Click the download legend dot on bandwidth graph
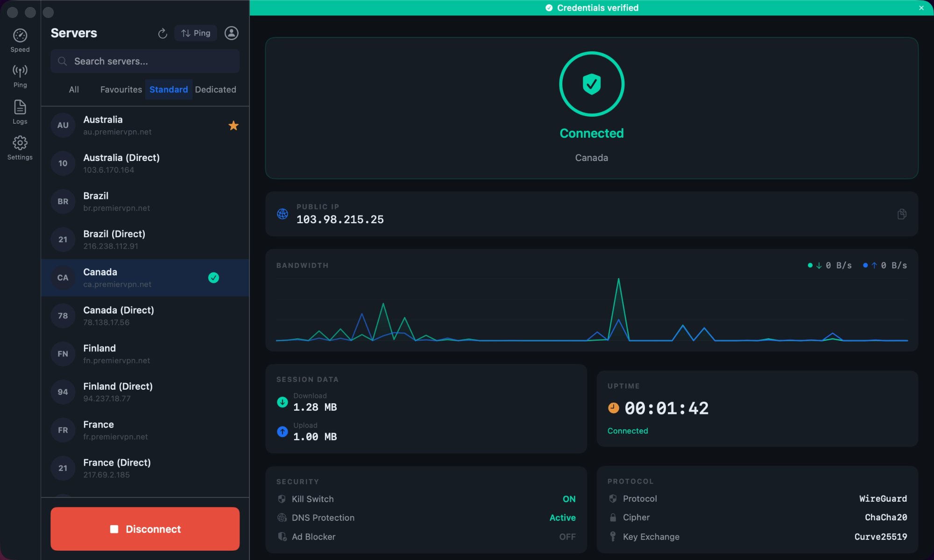Viewport: 934px width, 560px height. pyautogui.click(x=811, y=265)
